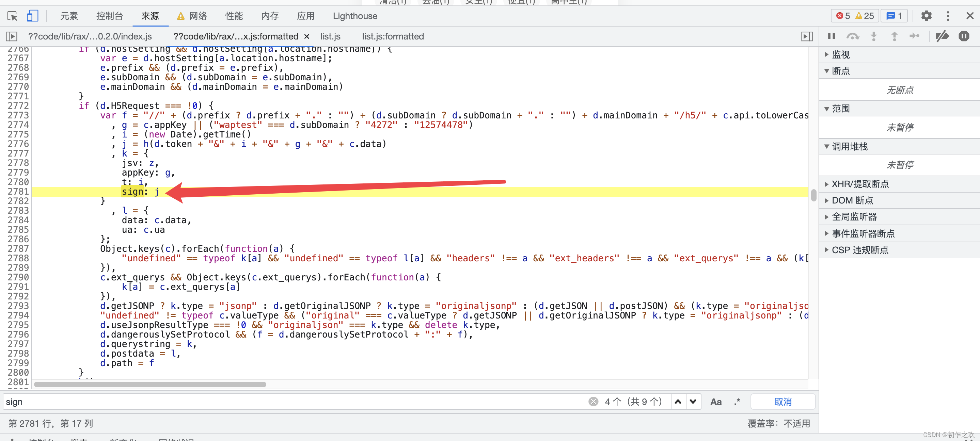Screen dimensions: 980x441
Task: Click the step out of function icon
Action: click(895, 36)
